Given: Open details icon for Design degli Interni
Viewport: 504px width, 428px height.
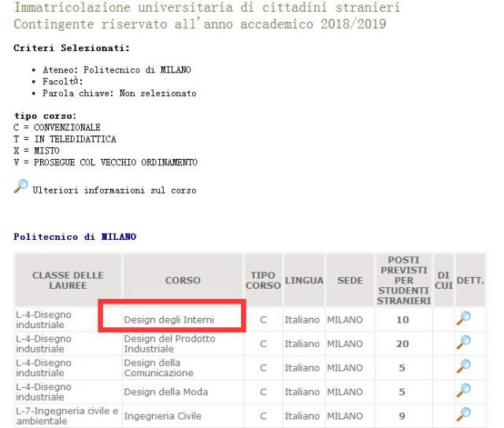Looking at the screenshot, I should (x=464, y=318).
